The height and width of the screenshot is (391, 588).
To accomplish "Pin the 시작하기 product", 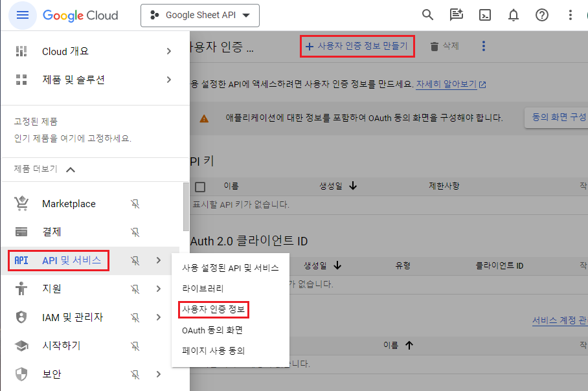I will click(135, 346).
